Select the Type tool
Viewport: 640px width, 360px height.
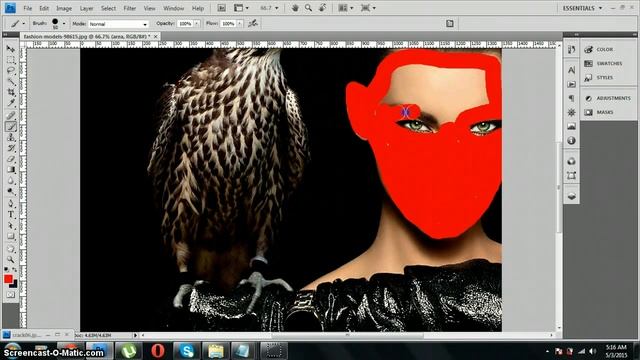(11, 215)
